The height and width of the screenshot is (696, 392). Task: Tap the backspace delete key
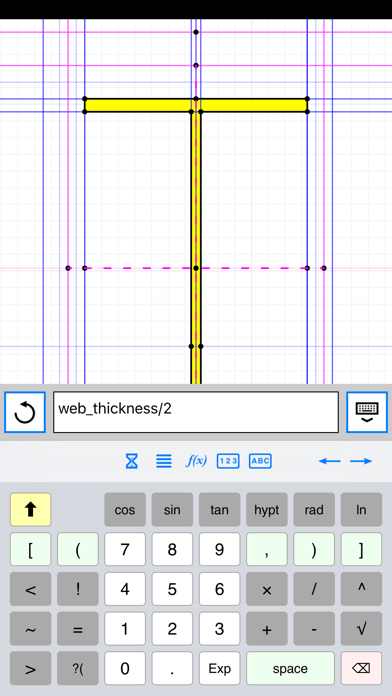click(x=361, y=668)
